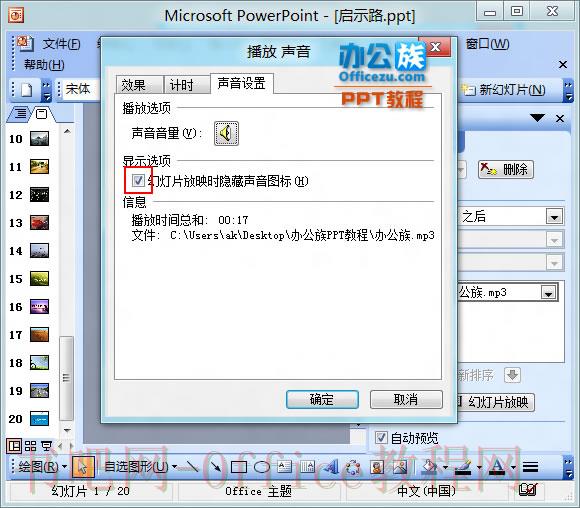Viewport: 580px width, 508px height.
Task: Open the font color tool
Action: pyautogui.click(x=497, y=467)
